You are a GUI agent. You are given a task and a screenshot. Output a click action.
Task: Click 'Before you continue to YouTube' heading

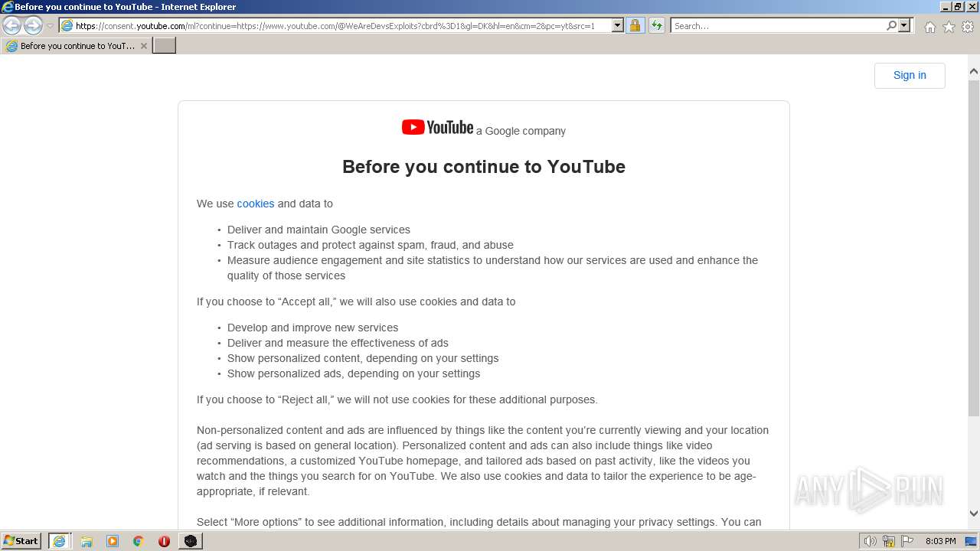click(484, 167)
